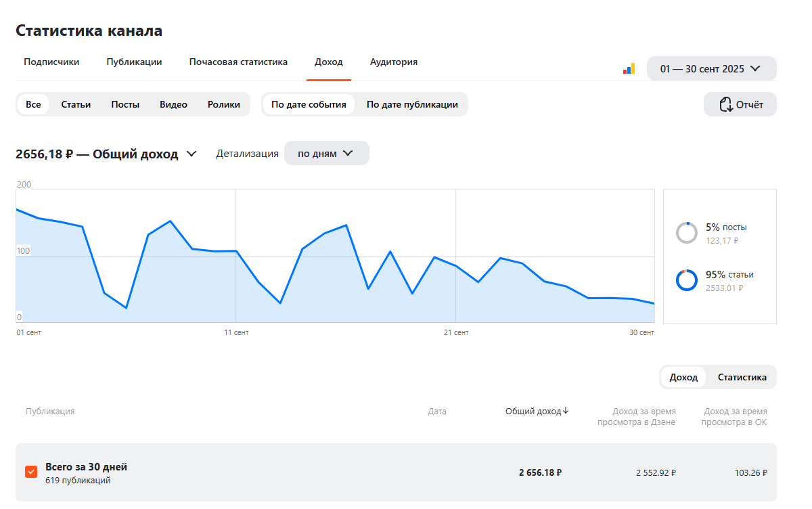Select По дате события mode
Screen dimensions: 812x509
(x=309, y=104)
